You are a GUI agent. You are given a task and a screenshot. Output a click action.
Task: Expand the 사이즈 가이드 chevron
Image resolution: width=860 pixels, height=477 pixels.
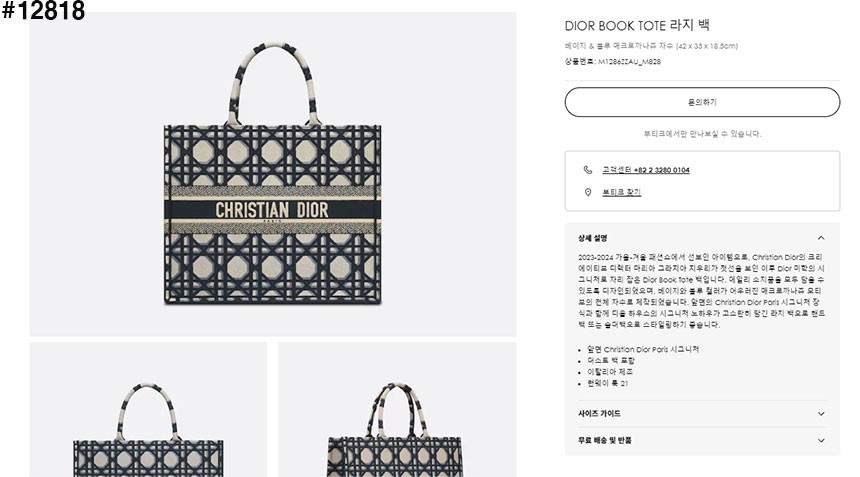click(x=821, y=414)
